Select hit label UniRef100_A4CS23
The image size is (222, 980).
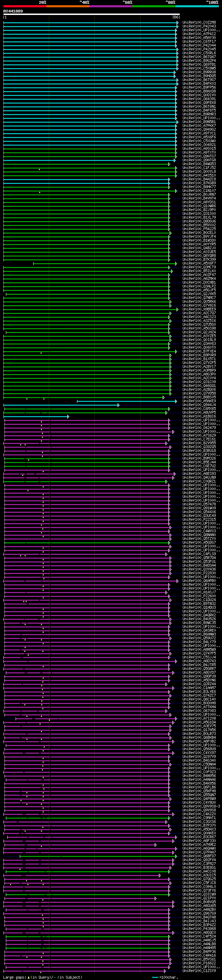pos(199,316)
